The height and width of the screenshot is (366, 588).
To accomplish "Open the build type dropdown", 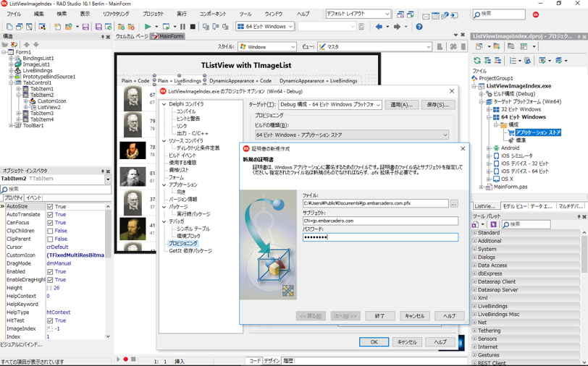I will click(x=352, y=135).
